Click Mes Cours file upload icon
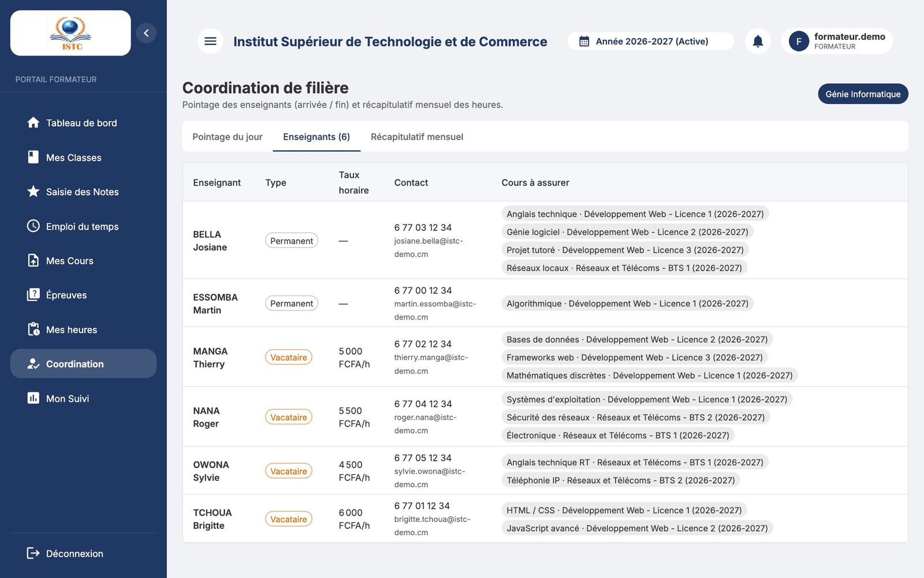The height and width of the screenshot is (578, 924). (x=33, y=260)
